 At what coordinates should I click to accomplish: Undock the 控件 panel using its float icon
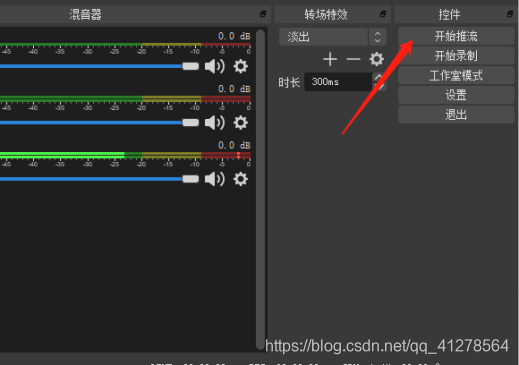click(x=510, y=14)
